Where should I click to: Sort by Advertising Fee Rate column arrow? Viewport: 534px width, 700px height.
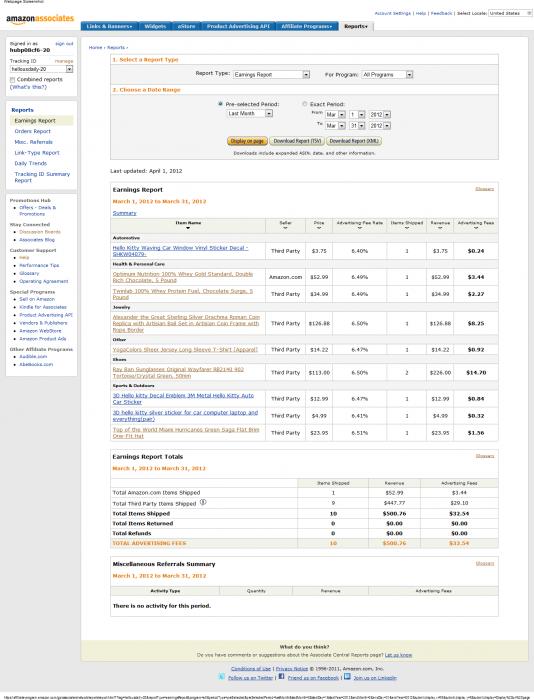point(359,228)
